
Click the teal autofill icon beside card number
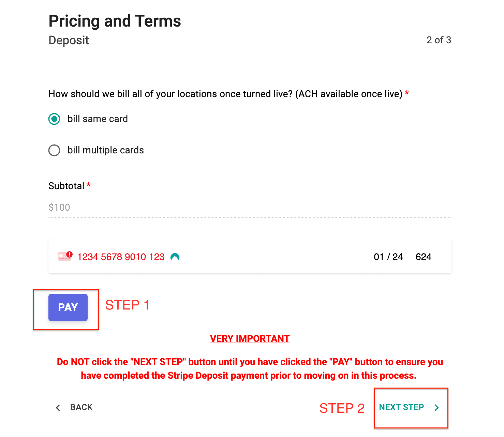pos(175,257)
